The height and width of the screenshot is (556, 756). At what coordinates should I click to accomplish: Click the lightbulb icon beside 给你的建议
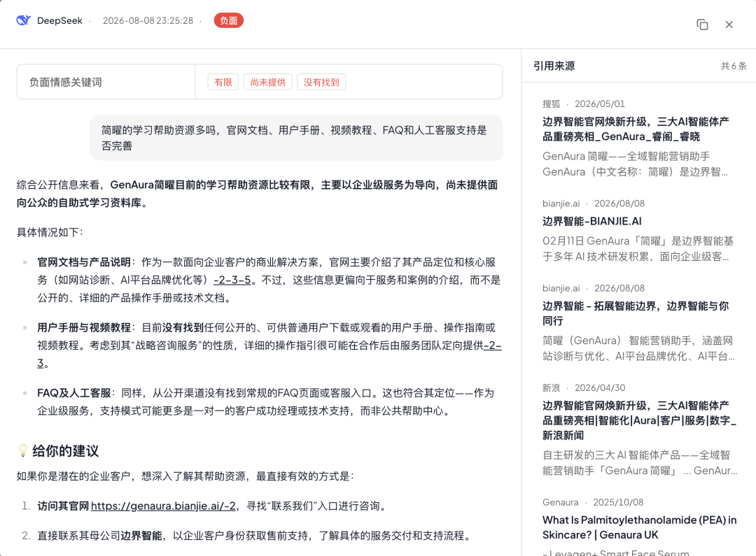[x=22, y=451]
